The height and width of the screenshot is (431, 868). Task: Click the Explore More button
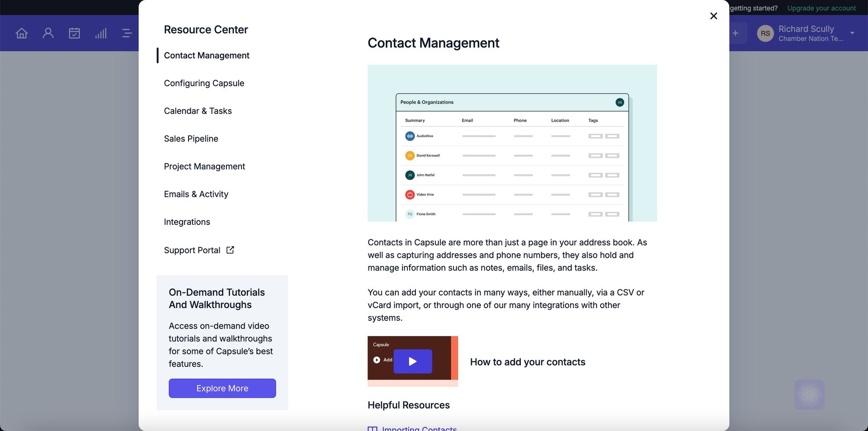222,388
